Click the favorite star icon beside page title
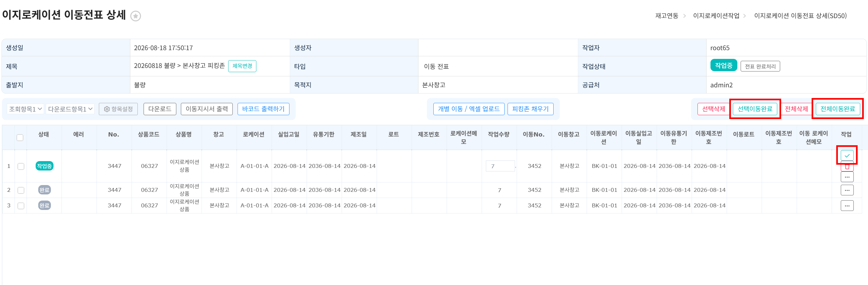 [135, 16]
